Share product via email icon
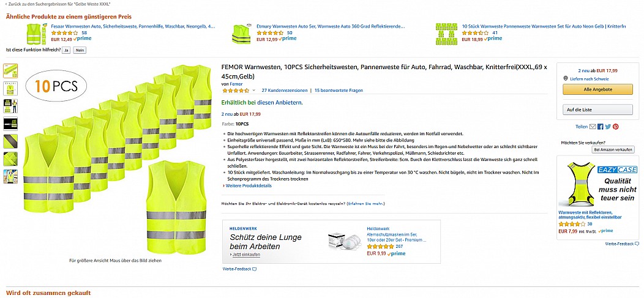Screen dimensions: 644x298 click(592, 127)
